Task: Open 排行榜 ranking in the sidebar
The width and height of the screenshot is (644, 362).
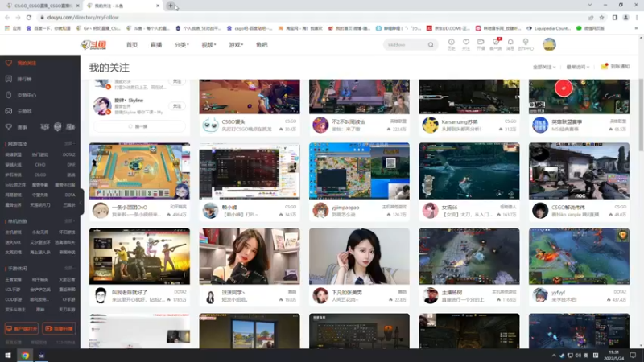Action: 24,79
